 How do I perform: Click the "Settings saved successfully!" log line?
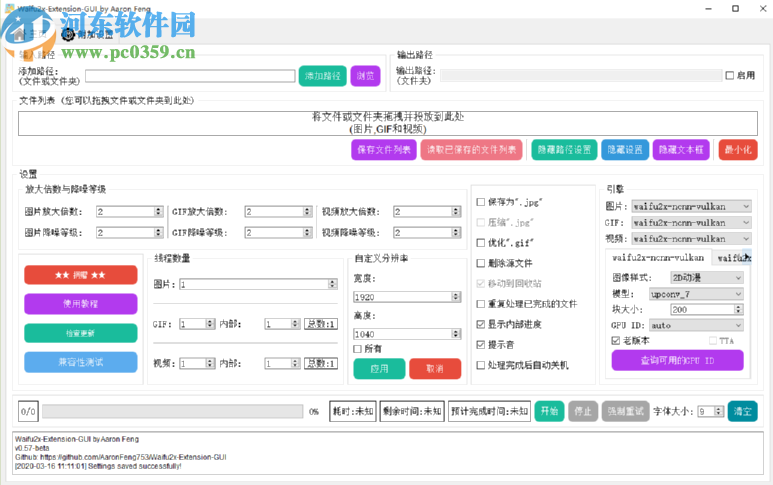pyautogui.click(x=98, y=466)
